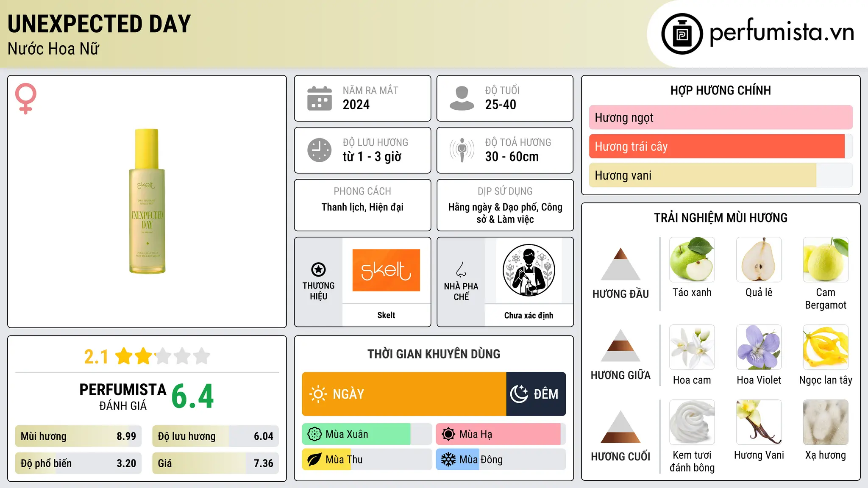Select the Táo xanh note image
The height and width of the screenshot is (488, 868).
pos(692,260)
